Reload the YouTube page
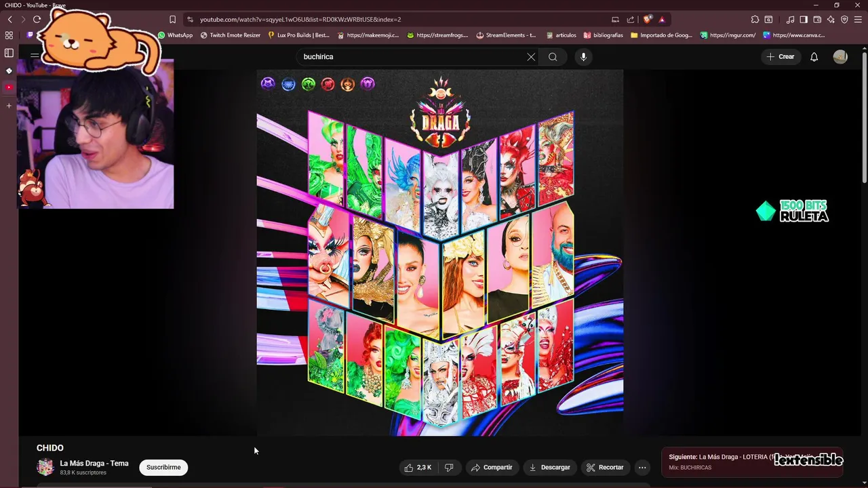Screen dimensions: 868x488 point(37,20)
